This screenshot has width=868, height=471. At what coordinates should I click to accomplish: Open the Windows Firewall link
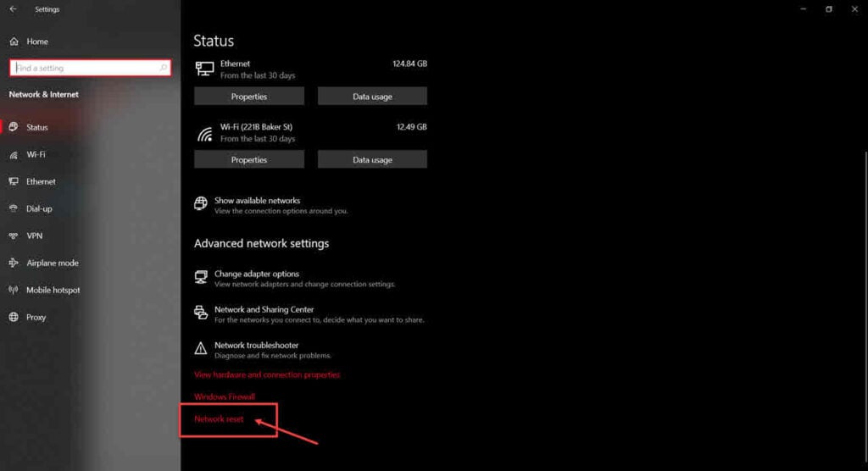click(224, 396)
